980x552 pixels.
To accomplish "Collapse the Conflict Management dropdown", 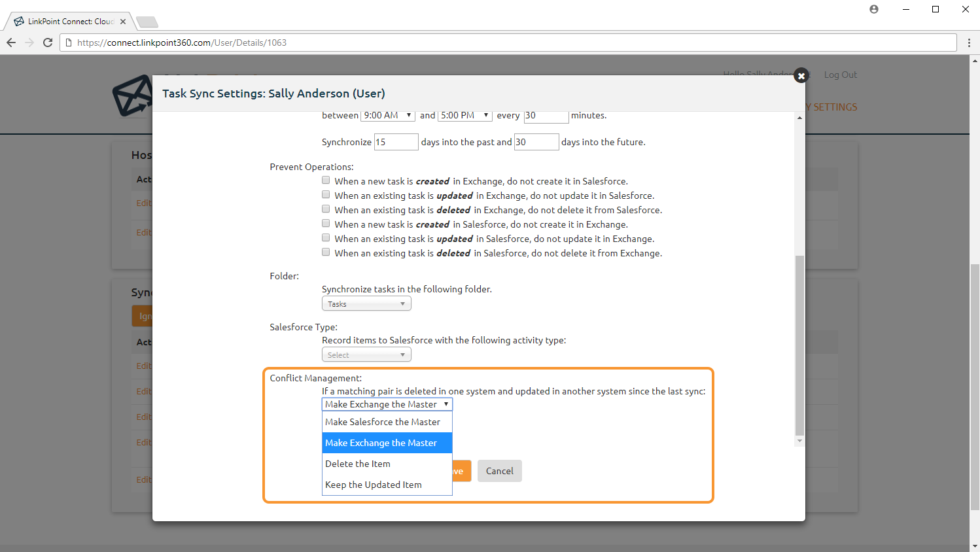I will click(387, 404).
